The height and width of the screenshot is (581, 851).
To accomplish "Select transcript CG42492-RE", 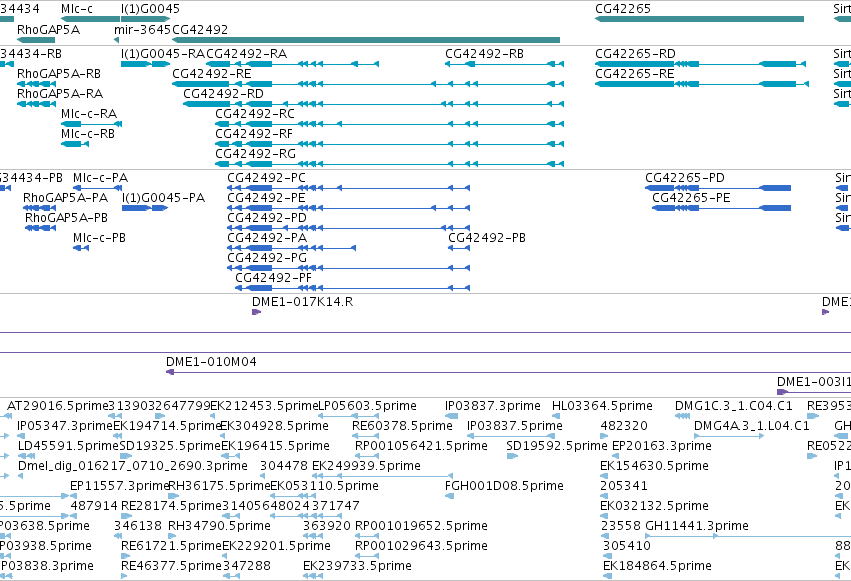I will [368, 84].
